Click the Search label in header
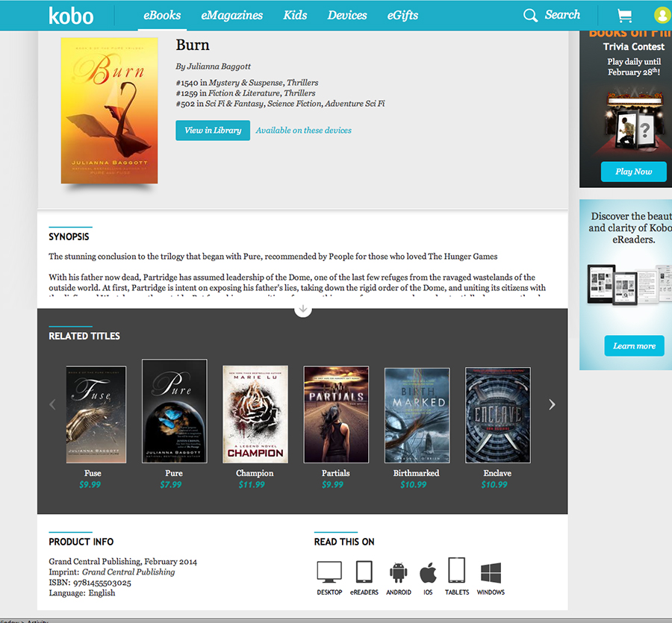Image resolution: width=672 pixels, height=623 pixels. (x=562, y=15)
